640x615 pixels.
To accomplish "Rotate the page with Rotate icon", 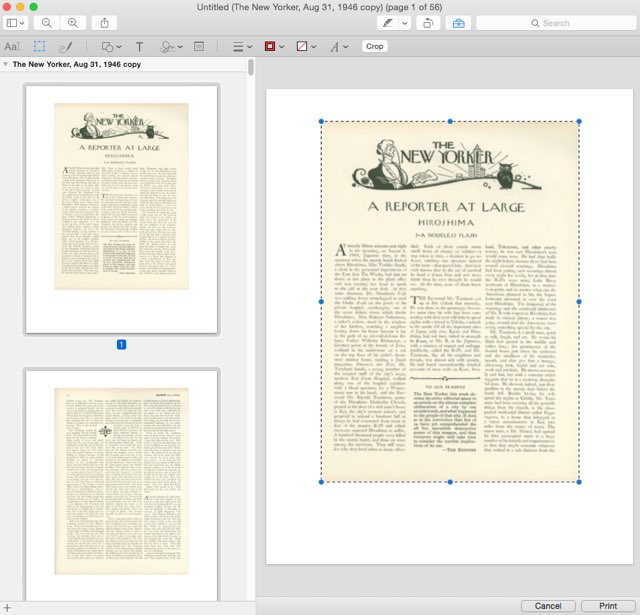I will point(428,23).
